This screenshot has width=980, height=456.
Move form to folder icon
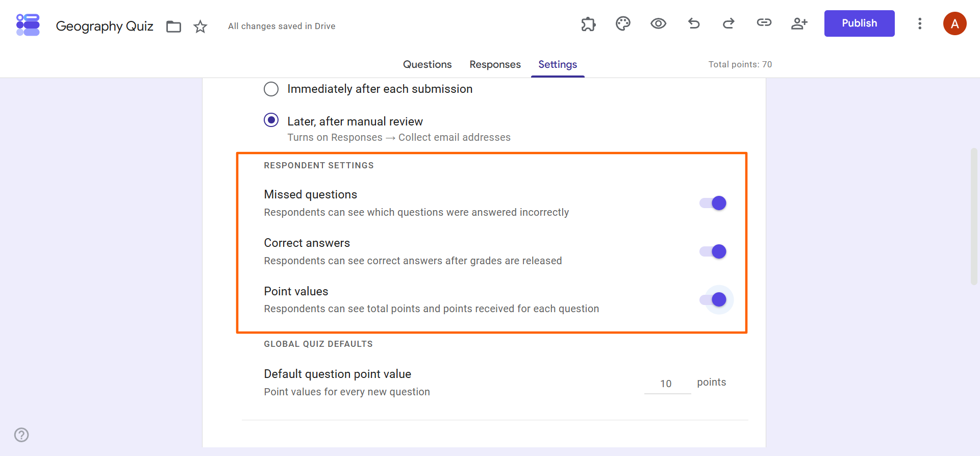click(x=174, y=27)
